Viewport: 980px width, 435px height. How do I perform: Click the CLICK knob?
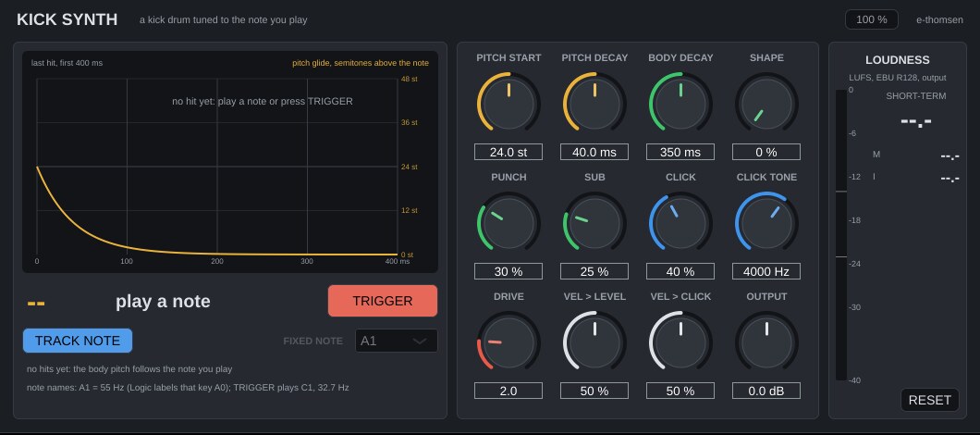(x=680, y=223)
